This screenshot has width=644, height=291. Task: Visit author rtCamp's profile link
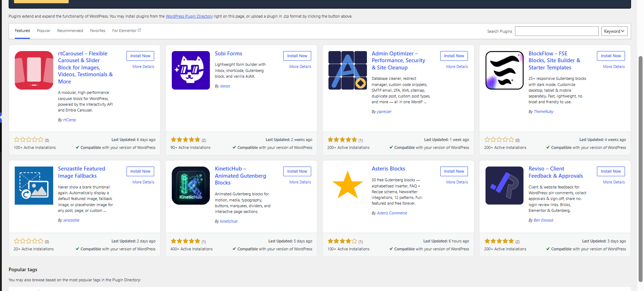tap(70, 120)
